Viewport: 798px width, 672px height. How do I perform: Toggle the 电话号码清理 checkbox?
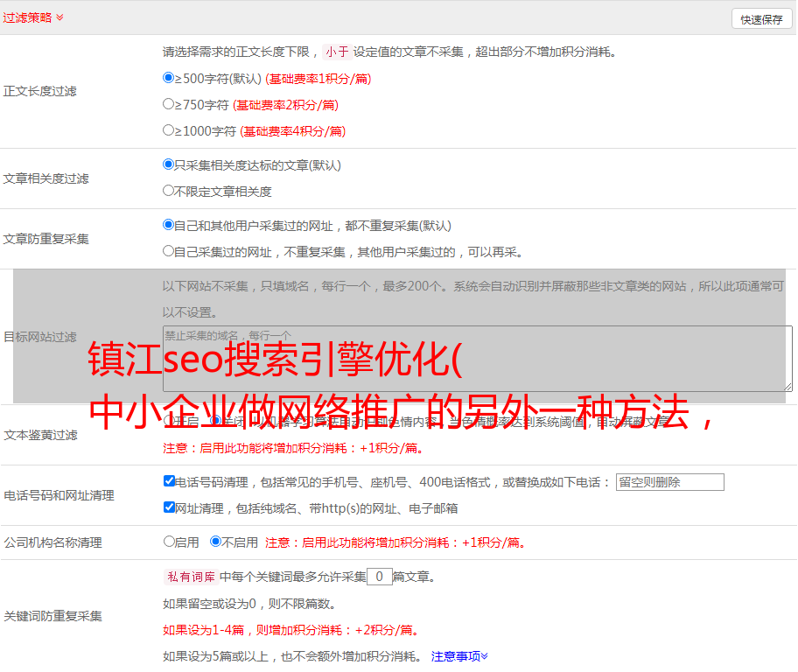pos(169,481)
